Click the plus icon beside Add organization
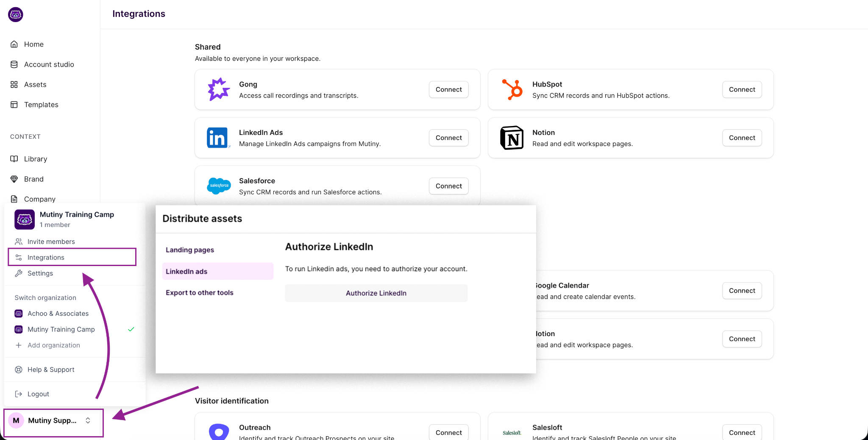 [x=19, y=345]
